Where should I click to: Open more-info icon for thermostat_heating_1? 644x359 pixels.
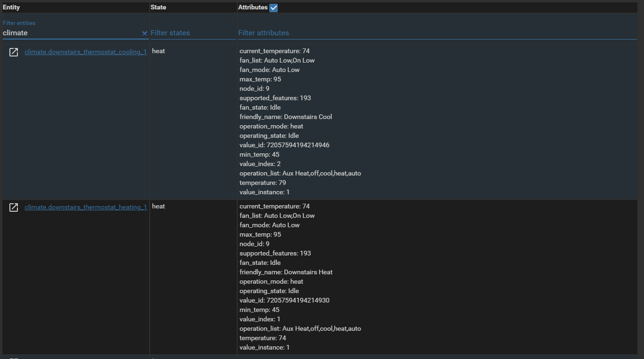click(14, 207)
